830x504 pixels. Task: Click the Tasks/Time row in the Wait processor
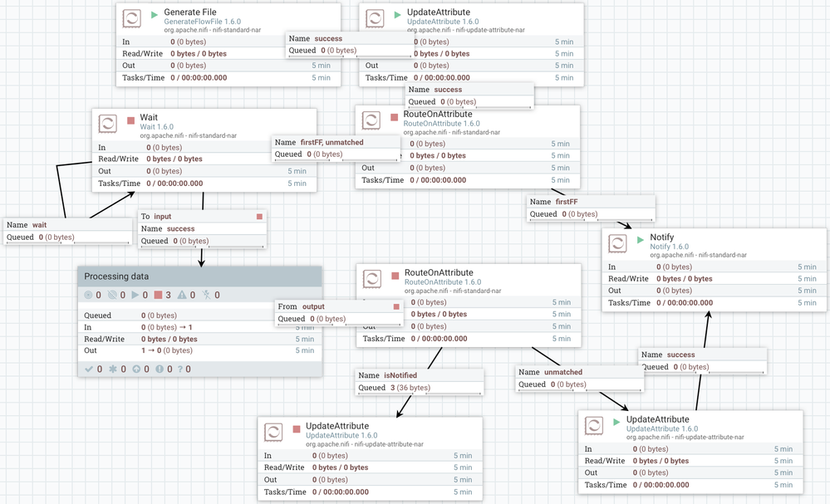click(x=204, y=183)
